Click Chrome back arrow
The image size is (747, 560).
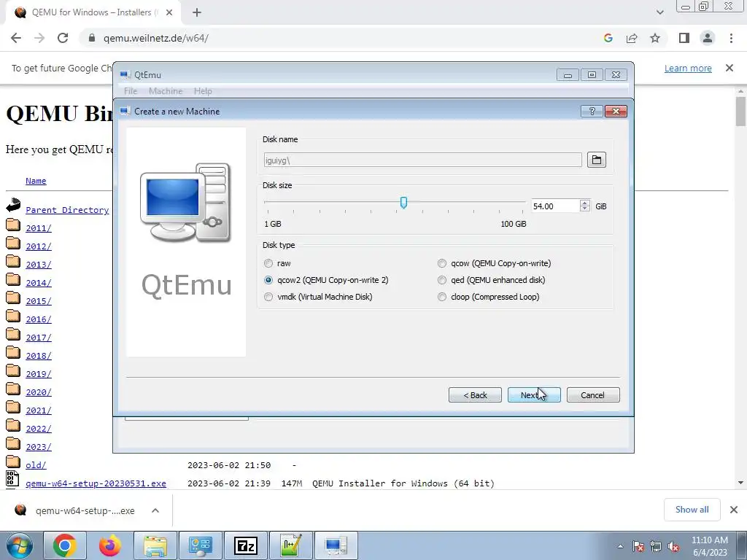pos(16,38)
